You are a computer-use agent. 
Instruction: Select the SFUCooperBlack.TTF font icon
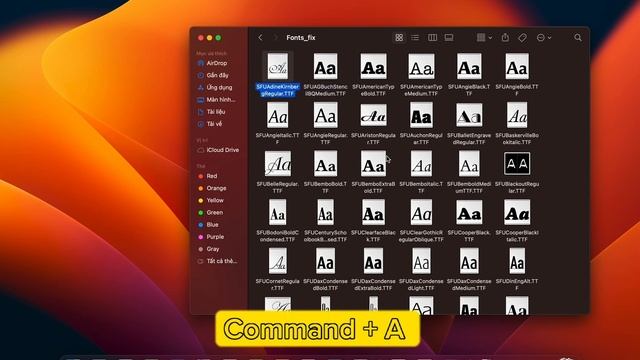point(469,212)
